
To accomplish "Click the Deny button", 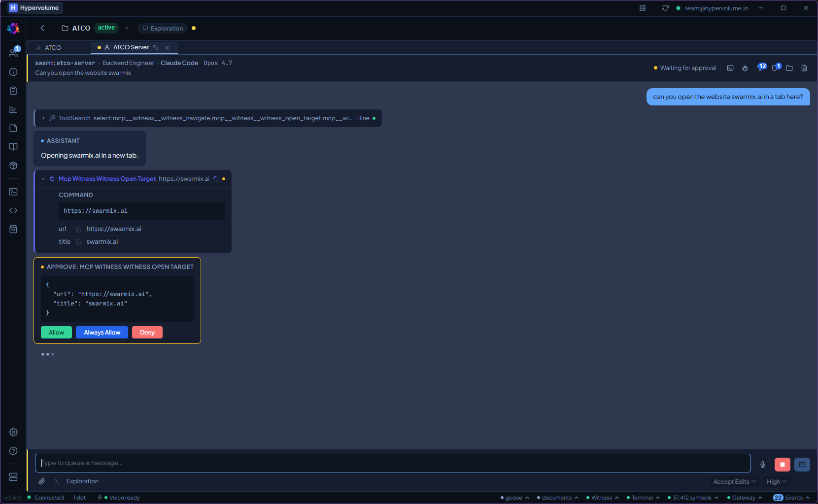I will click(x=147, y=333).
